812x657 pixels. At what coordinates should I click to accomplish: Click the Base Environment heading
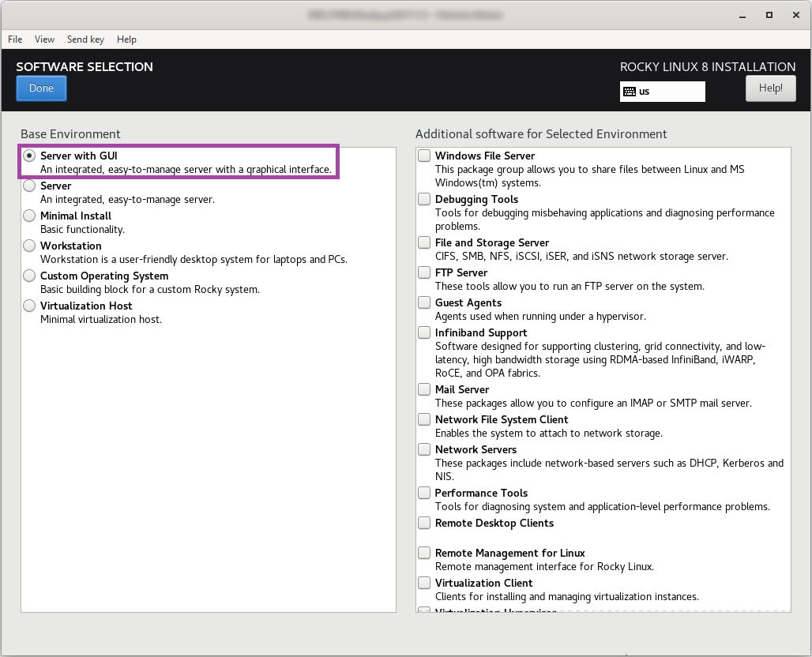[70, 134]
